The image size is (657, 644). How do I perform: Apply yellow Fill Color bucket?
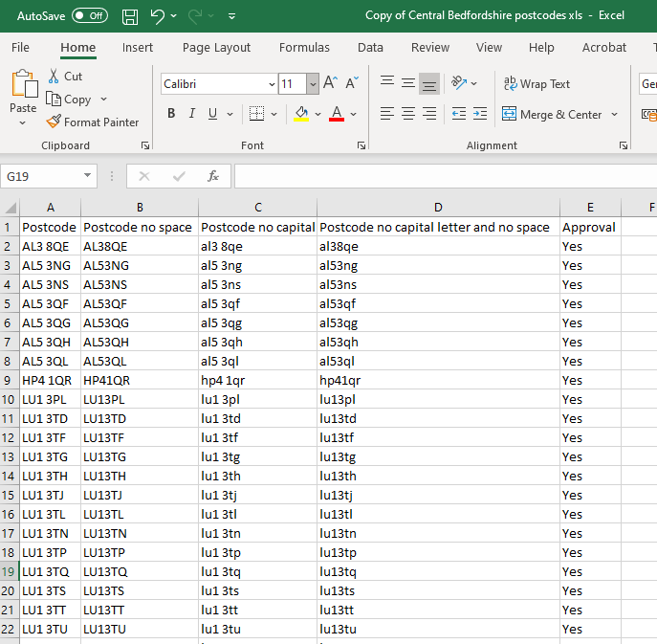(301, 114)
